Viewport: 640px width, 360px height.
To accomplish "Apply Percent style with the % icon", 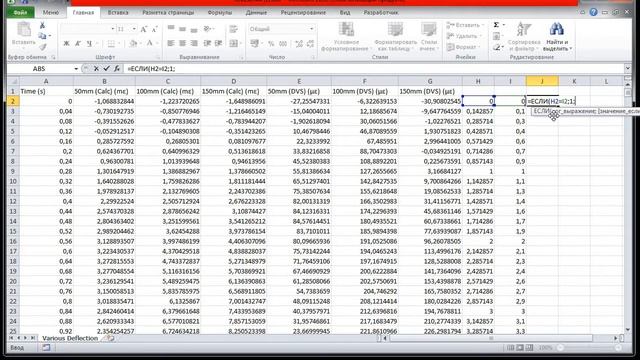I will point(271,44).
